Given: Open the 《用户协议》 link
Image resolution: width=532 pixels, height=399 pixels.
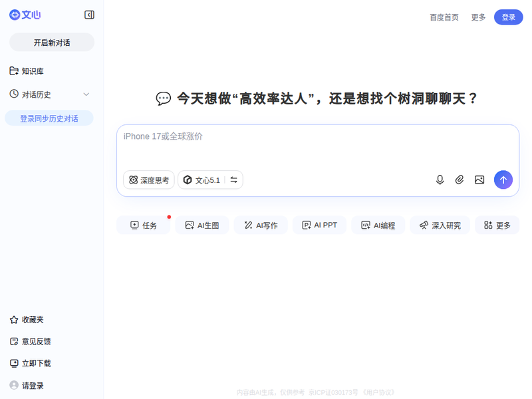Looking at the screenshot, I should [378, 392].
